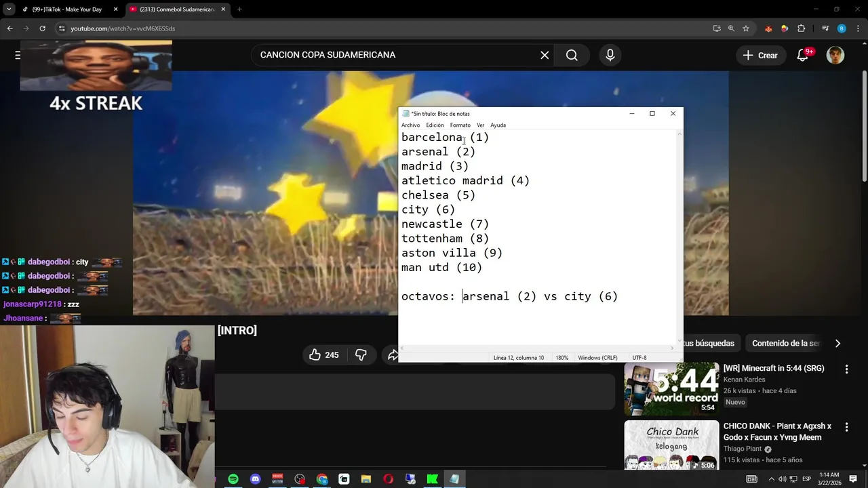Open Chico Dank Kelogang thumbnail
The image size is (868, 488).
coord(671,445)
